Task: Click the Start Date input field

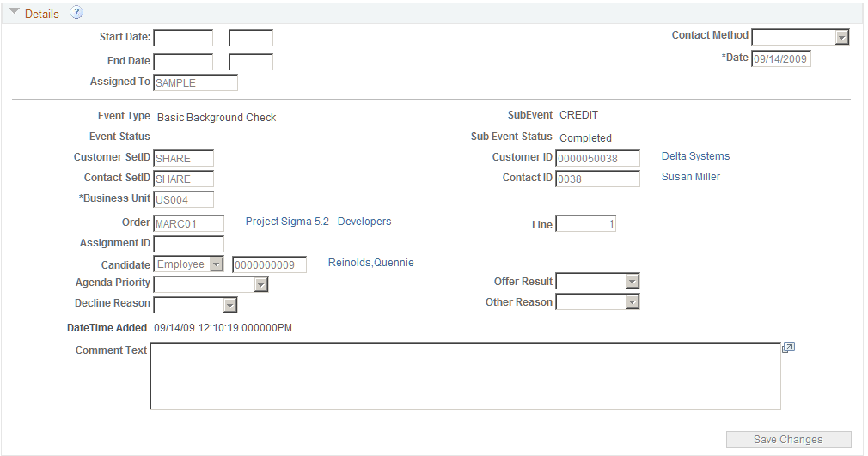Action: pyautogui.click(x=183, y=38)
